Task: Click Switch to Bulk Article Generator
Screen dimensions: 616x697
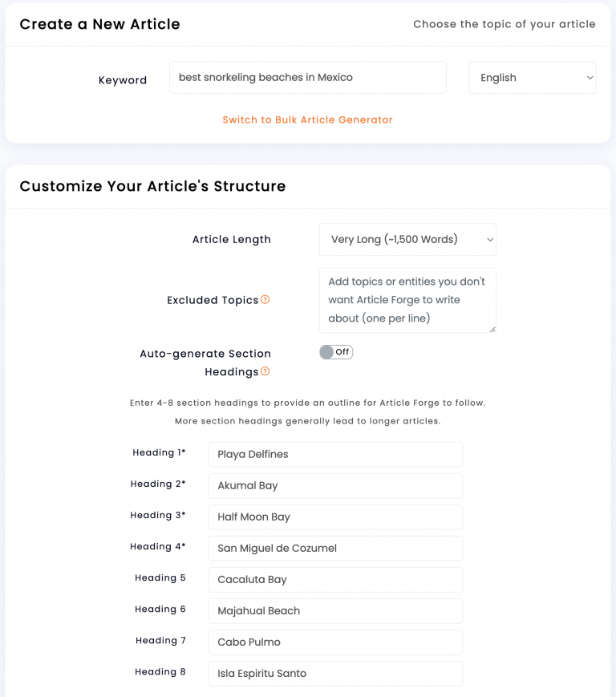Action: tap(307, 118)
